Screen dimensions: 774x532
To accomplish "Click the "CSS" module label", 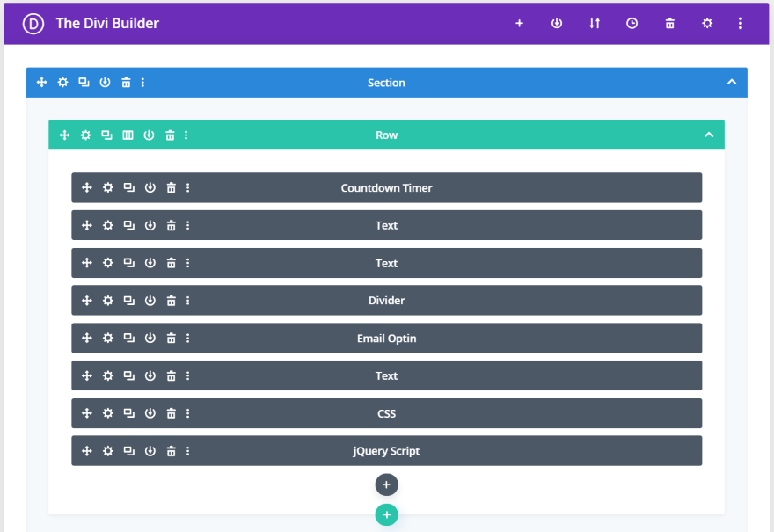I will click(386, 413).
